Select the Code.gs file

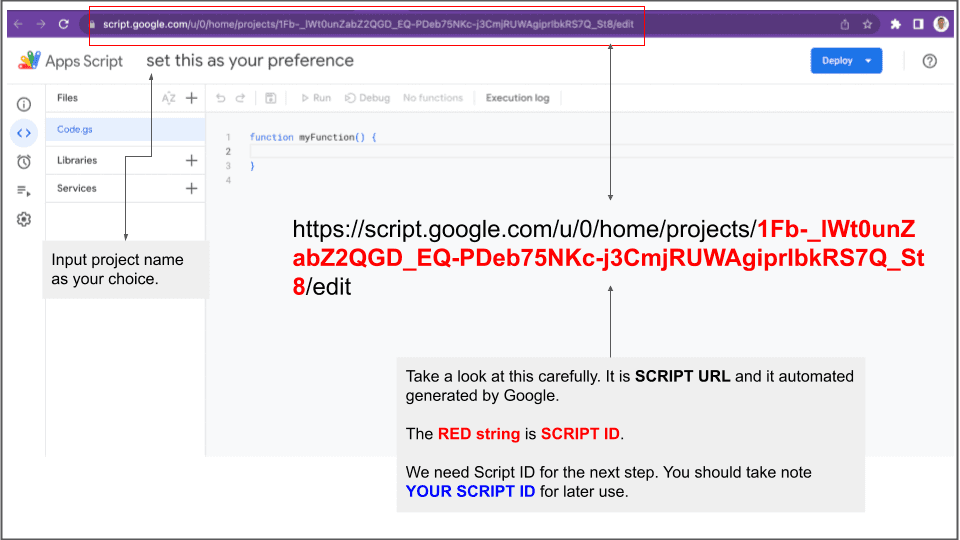click(x=75, y=129)
